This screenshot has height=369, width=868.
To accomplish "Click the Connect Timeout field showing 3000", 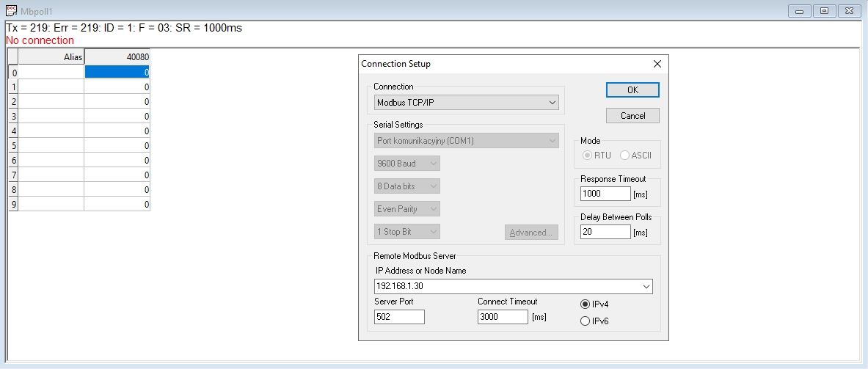I will pos(503,317).
